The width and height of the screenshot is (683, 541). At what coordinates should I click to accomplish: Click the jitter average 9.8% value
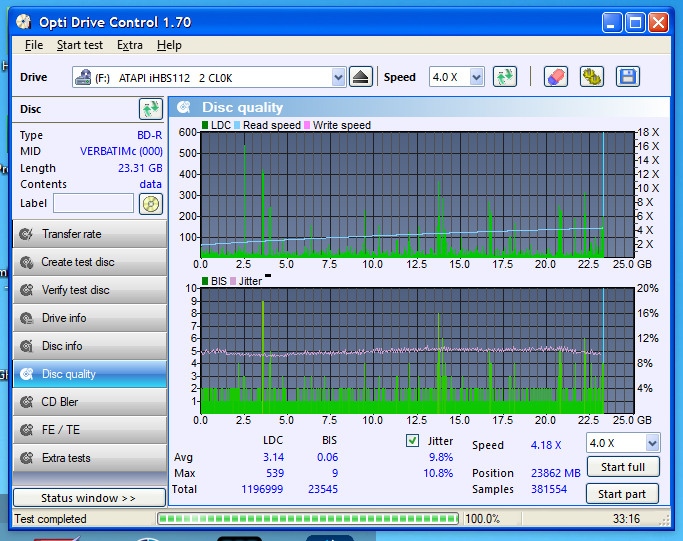441,457
